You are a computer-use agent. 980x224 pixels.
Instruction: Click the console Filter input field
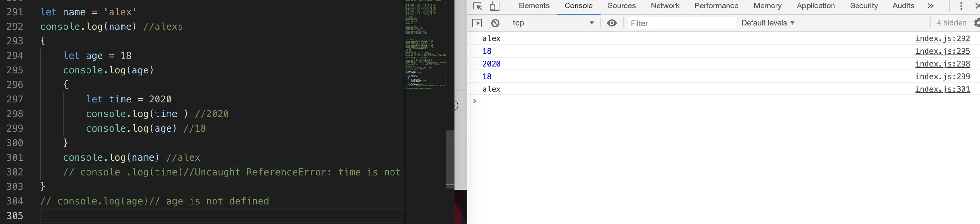click(x=681, y=23)
